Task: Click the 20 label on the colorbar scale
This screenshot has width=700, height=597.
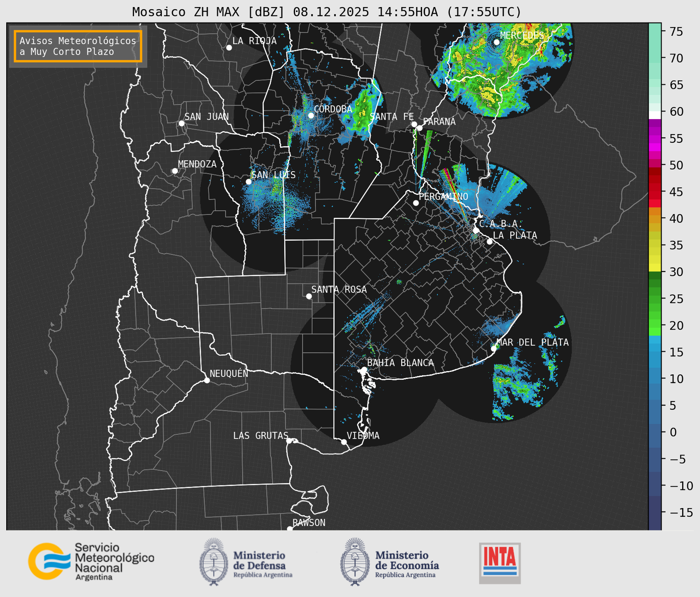Action: (x=676, y=325)
